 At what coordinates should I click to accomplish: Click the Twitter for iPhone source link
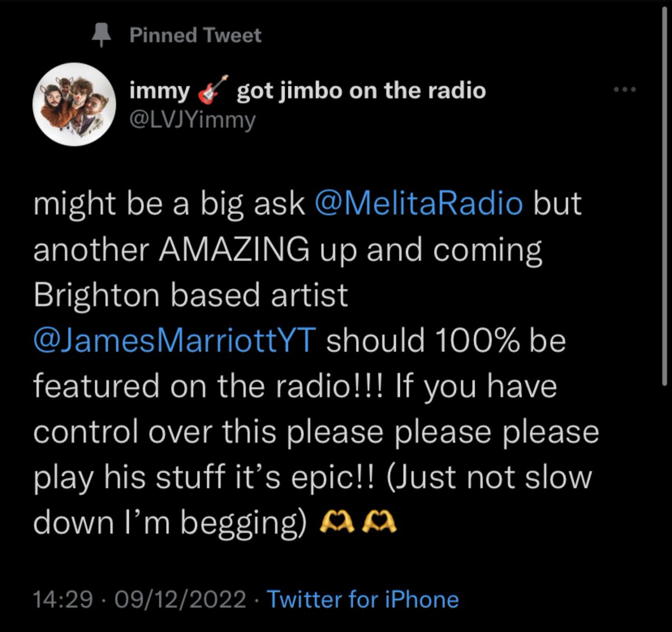click(x=363, y=599)
